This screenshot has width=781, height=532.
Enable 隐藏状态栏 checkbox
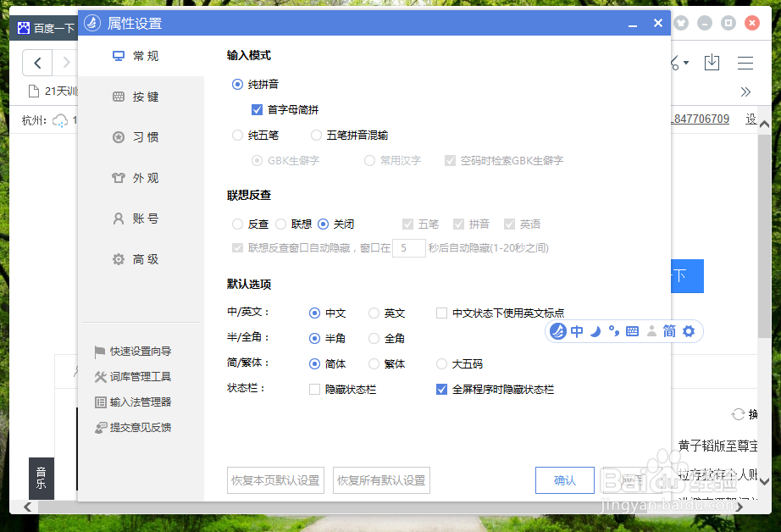(313, 389)
